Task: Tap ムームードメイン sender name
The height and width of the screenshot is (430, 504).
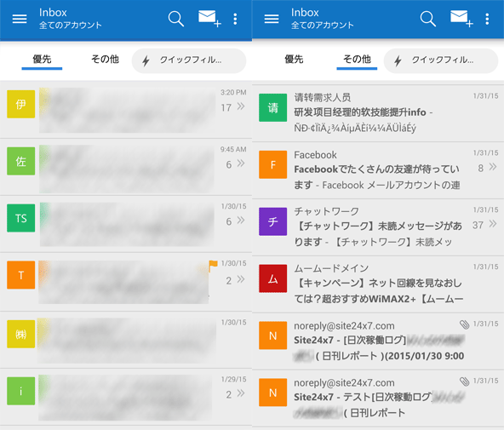Action: [331, 268]
